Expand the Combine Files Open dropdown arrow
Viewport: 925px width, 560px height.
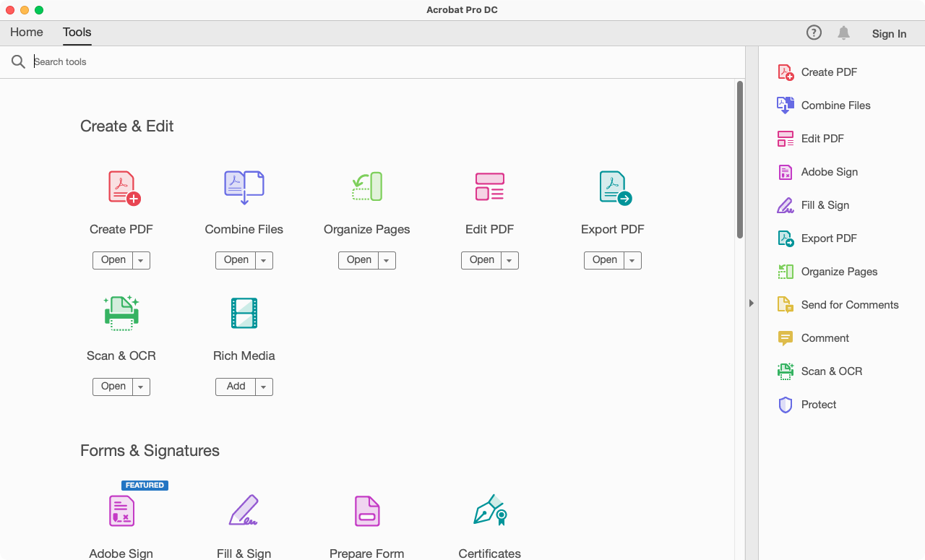264,260
